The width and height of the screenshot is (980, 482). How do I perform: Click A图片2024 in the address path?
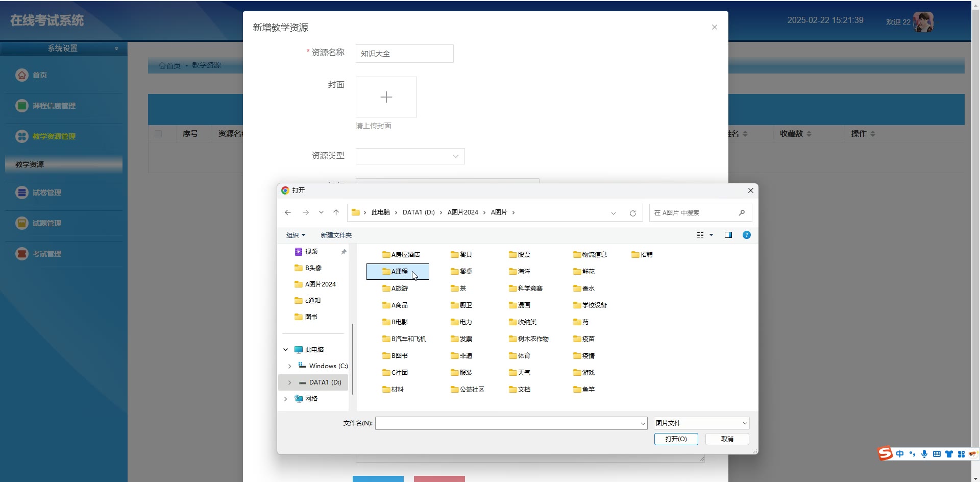point(463,212)
